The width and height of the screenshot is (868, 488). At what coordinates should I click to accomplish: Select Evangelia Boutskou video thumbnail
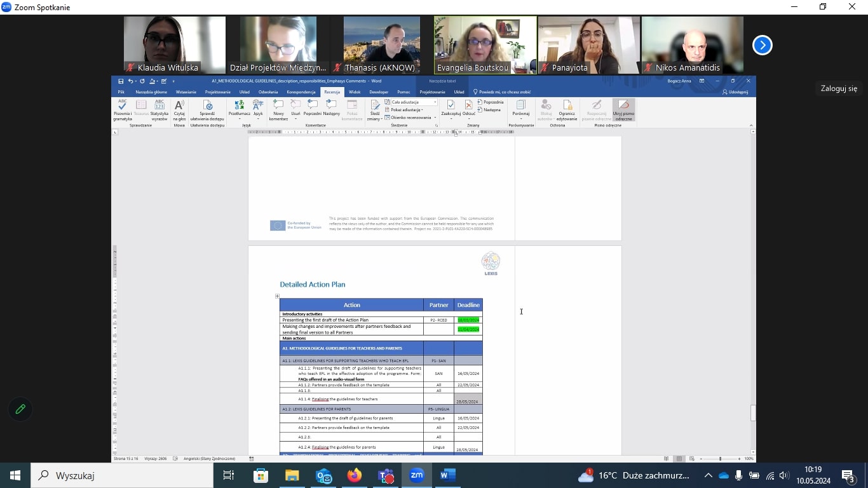pyautogui.click(x=485, y=45)
